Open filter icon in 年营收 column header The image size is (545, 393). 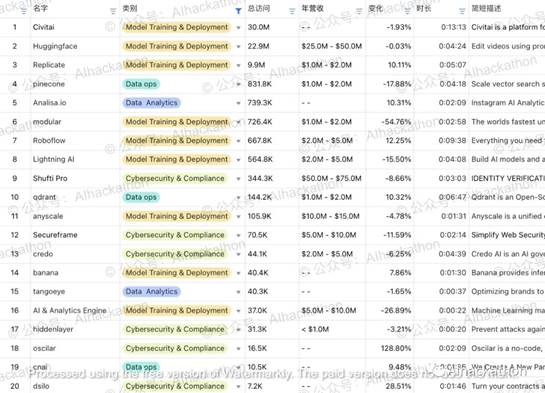click(x=359, y=11)
